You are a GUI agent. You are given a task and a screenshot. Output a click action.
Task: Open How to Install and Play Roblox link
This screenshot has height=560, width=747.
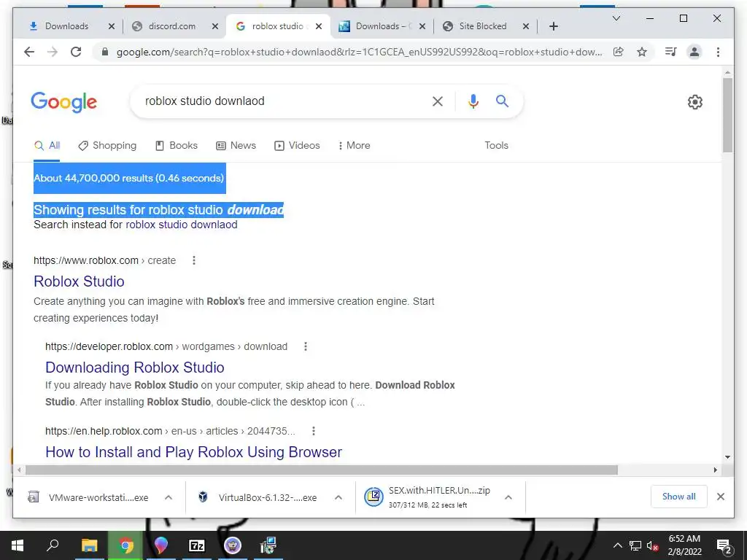[193, 452]
